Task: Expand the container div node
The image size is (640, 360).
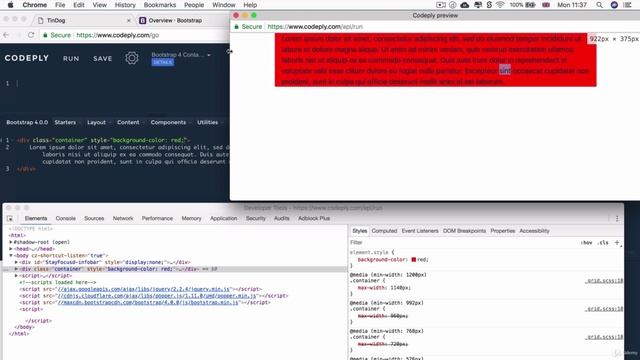Action: pyautogui.click(x=16, y=269)
